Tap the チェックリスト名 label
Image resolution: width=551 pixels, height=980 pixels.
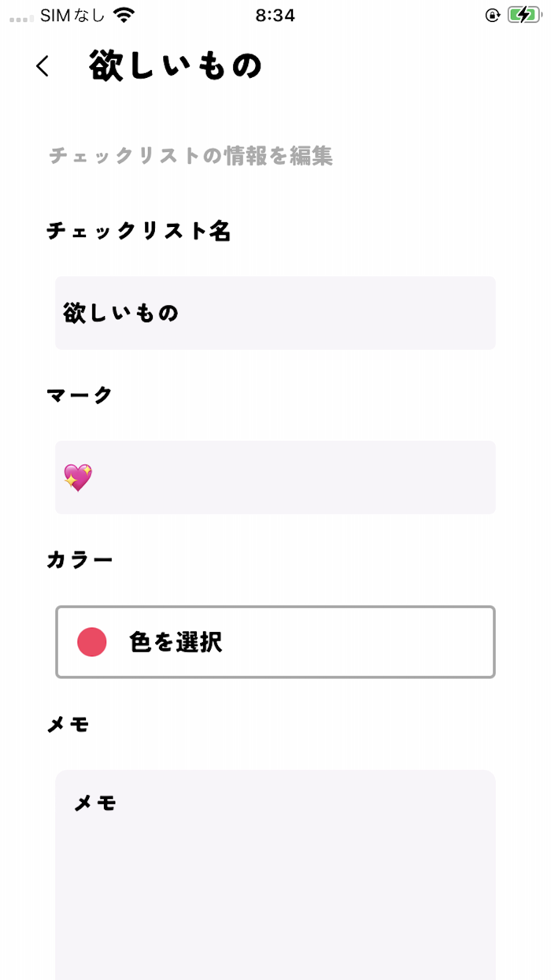[139, 231]
